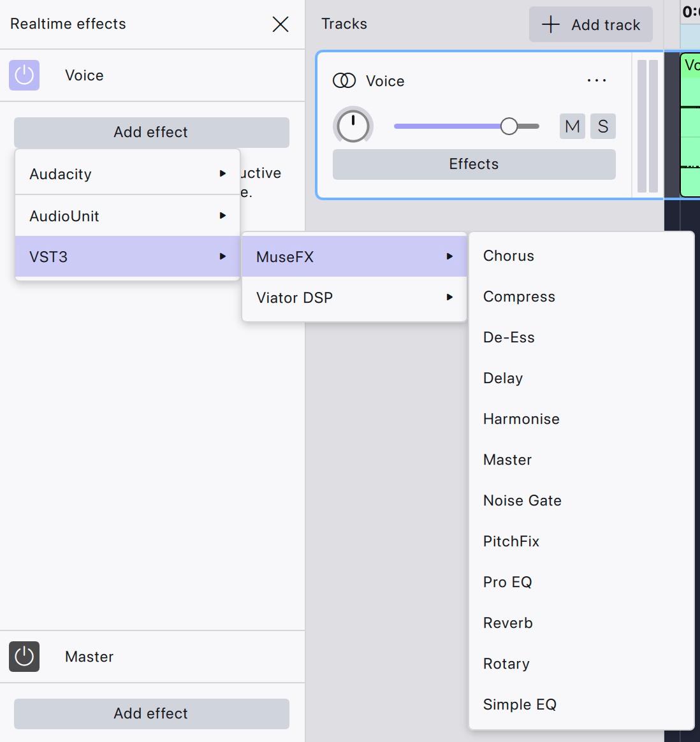Click the Voice track level meter
The height and width of the screenshot is (742, 700).
pyautogui.click(x=648, y=126)
